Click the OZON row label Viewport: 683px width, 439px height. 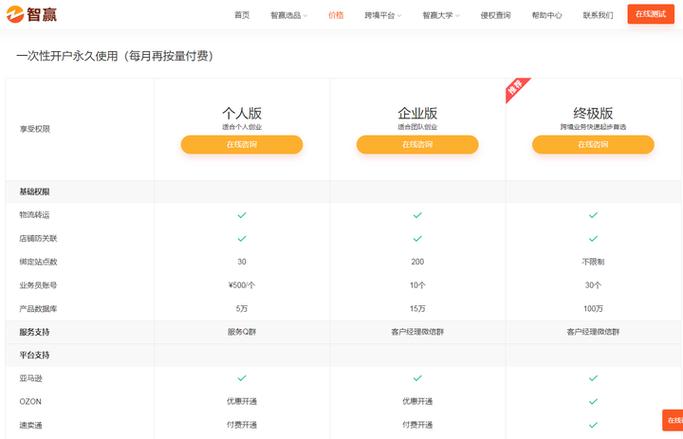point(30,402)
